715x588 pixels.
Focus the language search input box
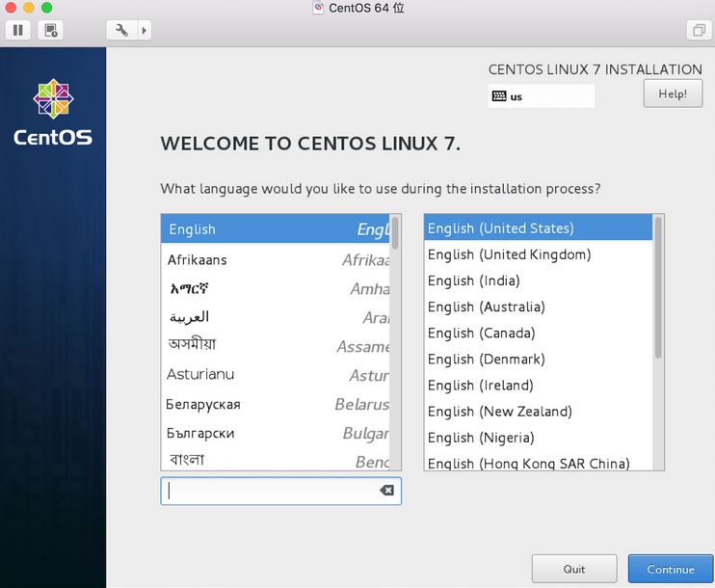(x=281, y=491)
